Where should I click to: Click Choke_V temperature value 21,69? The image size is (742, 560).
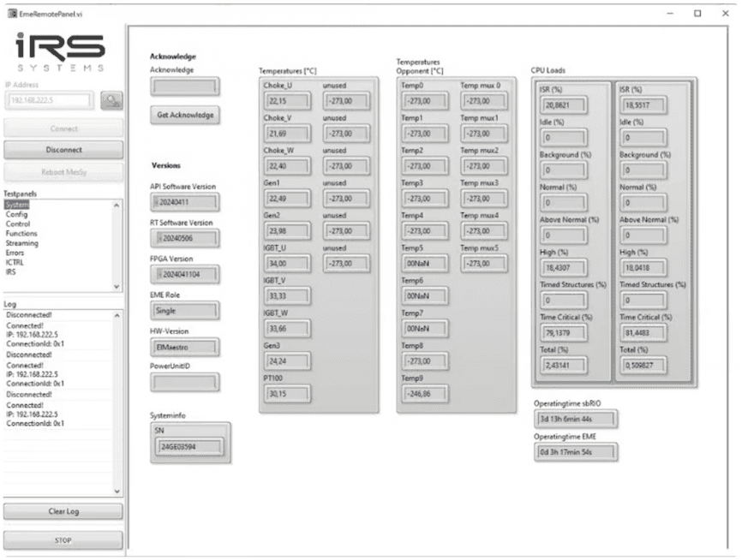coord(287,134)
